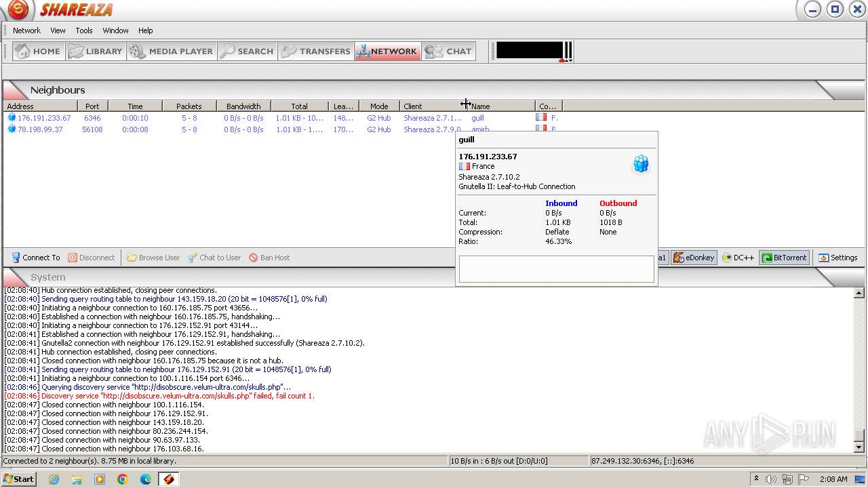Click the network tray icon
This screenshot has height=488, width=868.
point(787,479)
